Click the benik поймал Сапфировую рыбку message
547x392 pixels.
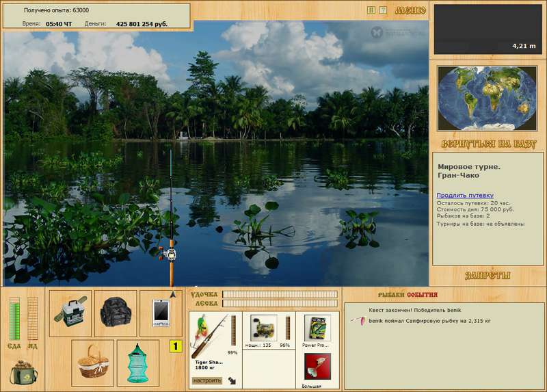429,320
